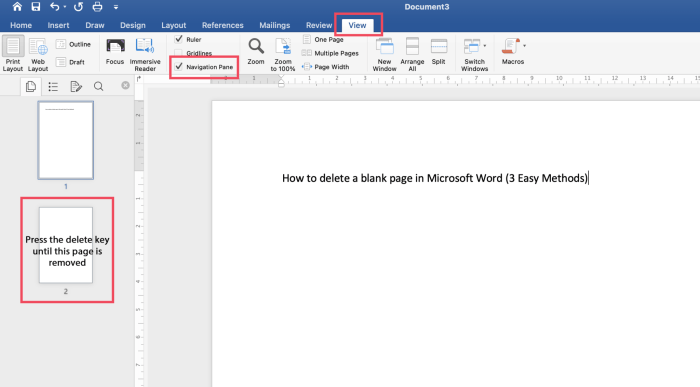This screenshot has height=387, width=700.
Task: Choose Outline view
Action: pyautogui.click(x=73, y=44)
